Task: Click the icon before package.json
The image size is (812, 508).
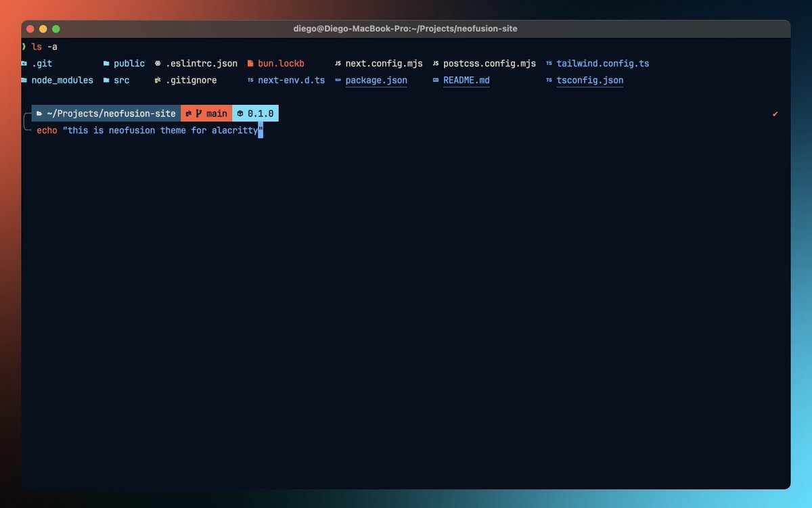Action: (x=338, y=80)
